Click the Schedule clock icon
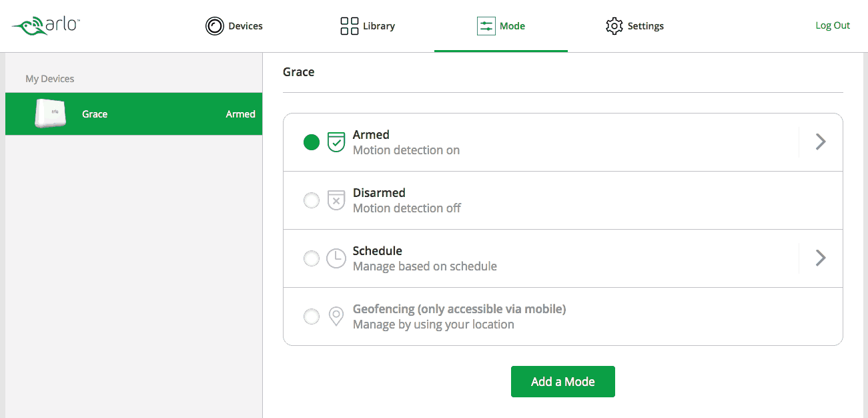The image size is (868, 418). (336, 258)
